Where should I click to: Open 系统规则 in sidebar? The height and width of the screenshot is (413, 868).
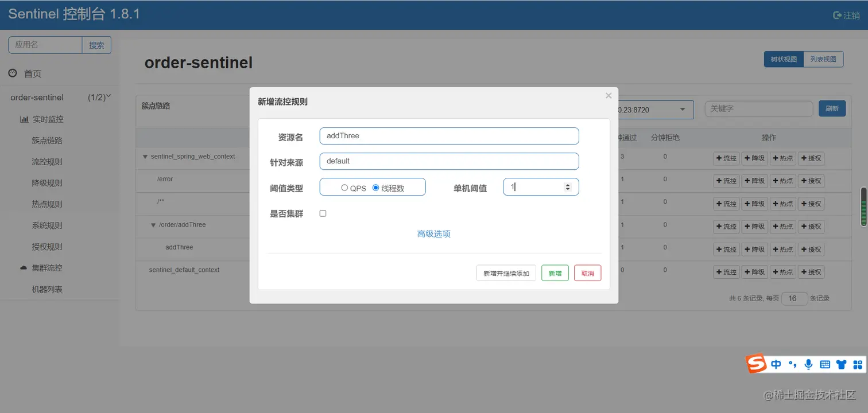[x=47, y=225]
